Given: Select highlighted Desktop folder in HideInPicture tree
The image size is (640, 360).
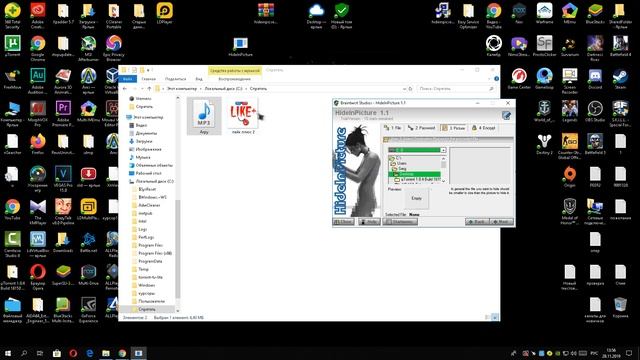Looking at the screenshot, I should (414, 174).
